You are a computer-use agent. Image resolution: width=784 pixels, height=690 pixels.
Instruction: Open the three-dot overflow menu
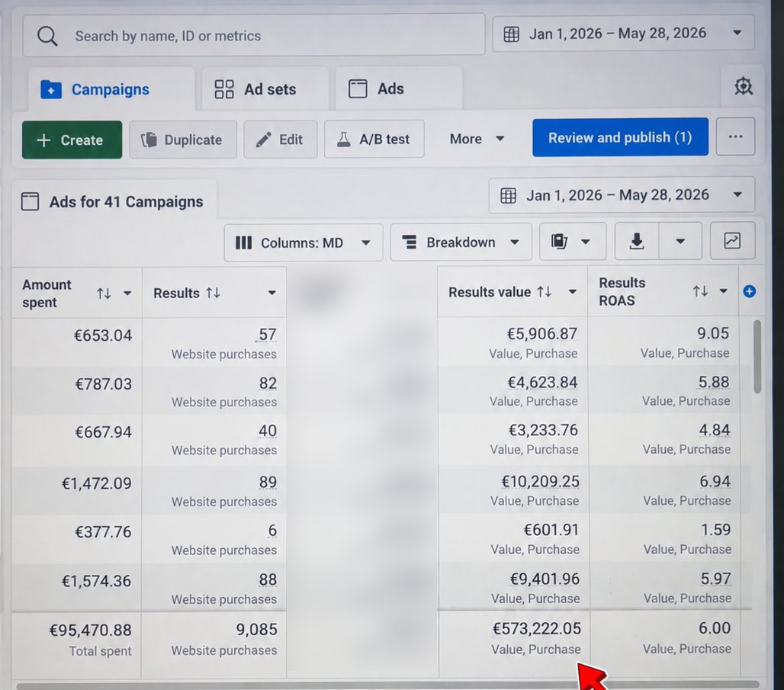click(x=735, y=136)
